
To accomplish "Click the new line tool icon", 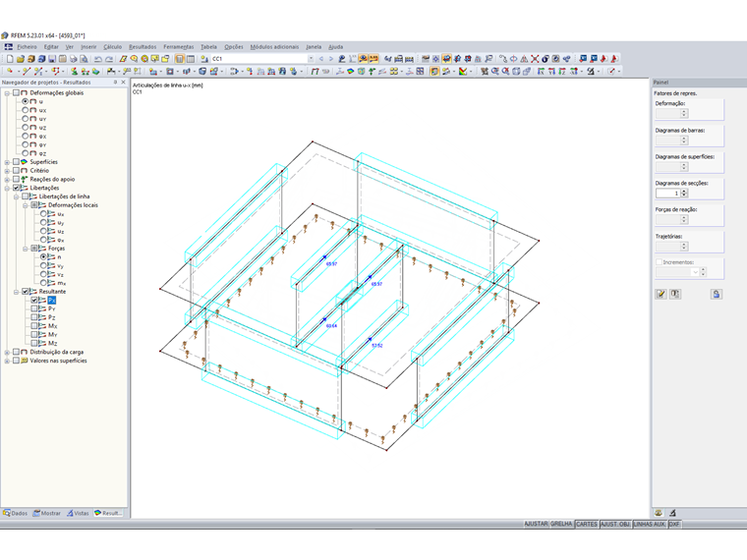I will tap(27, 72).
